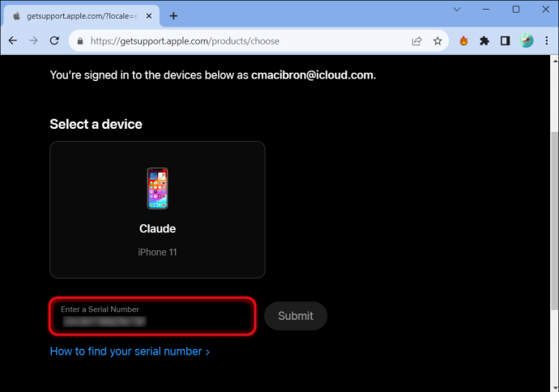Bookmark this page with the star icon
This screenshot has height=392, width=559.
pyautogui.click(x=437, y=41)
